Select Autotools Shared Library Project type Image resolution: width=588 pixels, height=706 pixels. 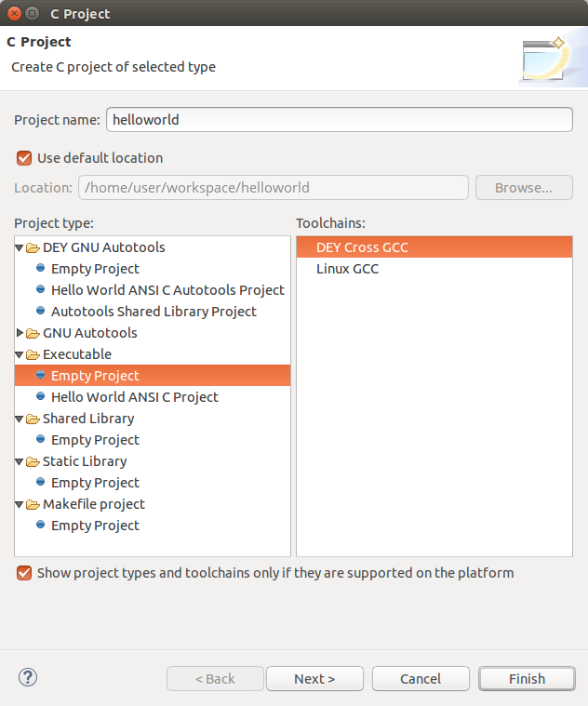[154, 312]
